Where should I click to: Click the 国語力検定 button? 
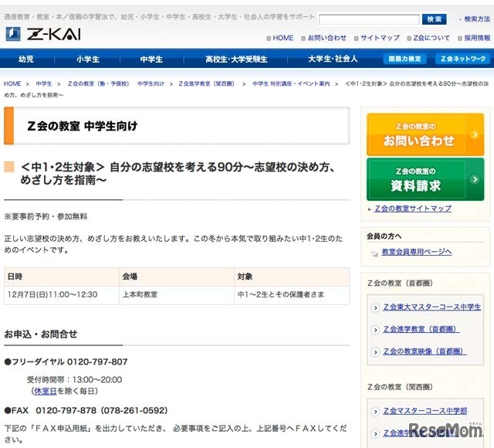pos(404,59)
